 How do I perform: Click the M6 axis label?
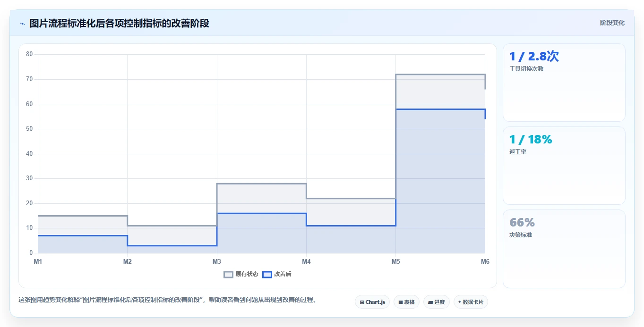click(485, 261)
